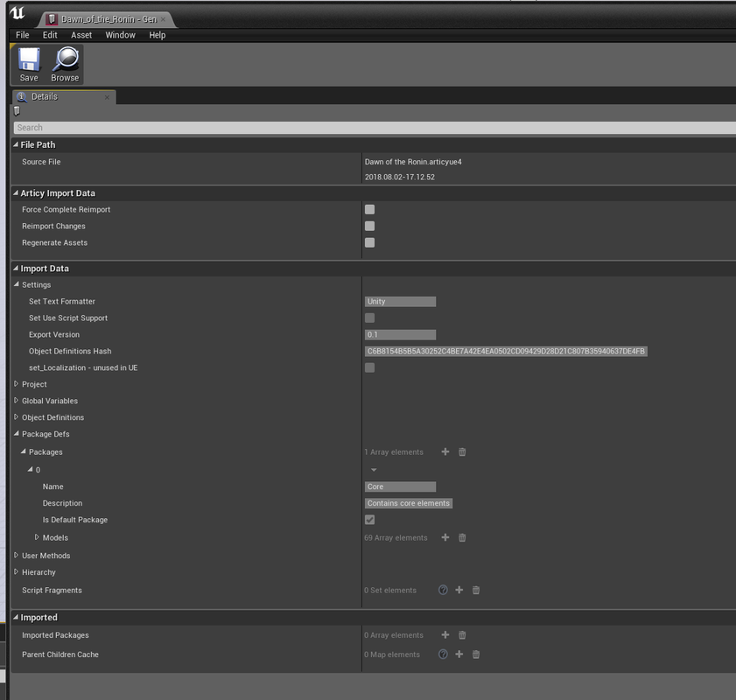This screenshot has height=700, width=736.
Task: Click the Export Version value field
Action: (x=400, y=334)
